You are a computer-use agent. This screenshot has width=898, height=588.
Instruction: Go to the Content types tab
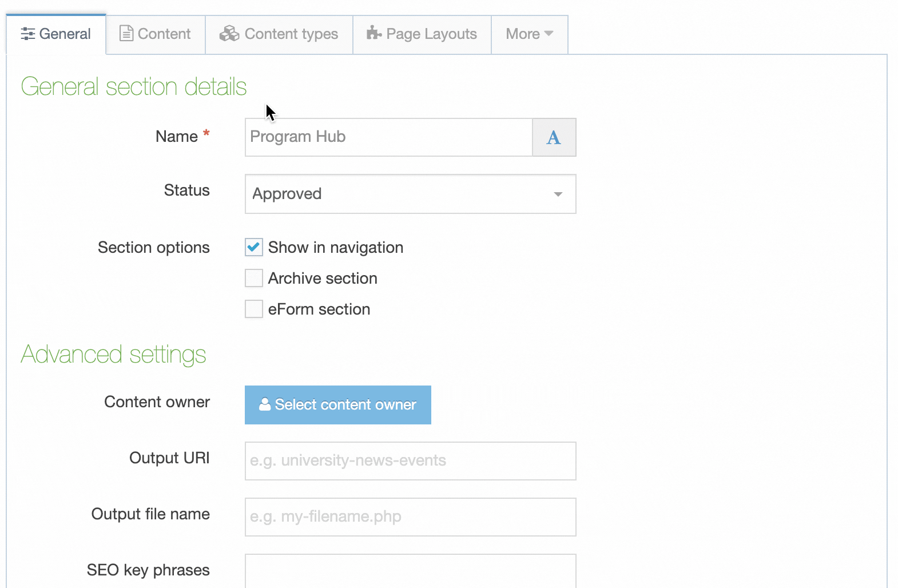tap(279, 34)
